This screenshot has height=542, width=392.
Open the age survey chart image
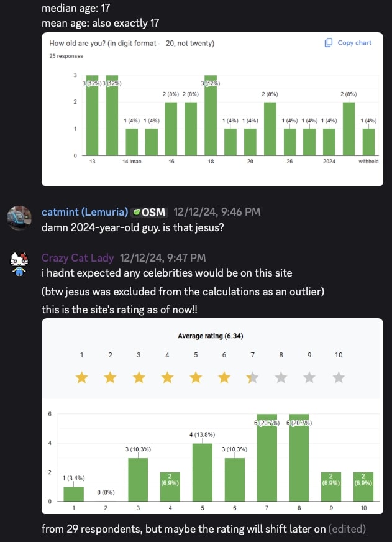pyautogui.click(x=212, y=109)
